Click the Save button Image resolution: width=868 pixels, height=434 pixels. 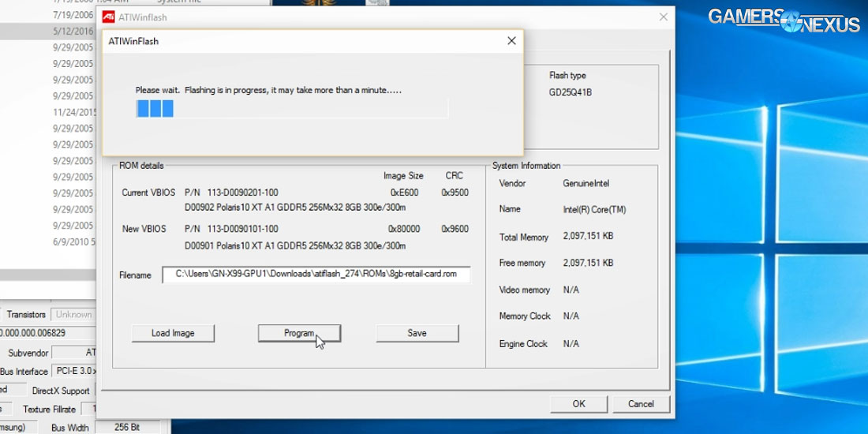[x=417, y=333]
